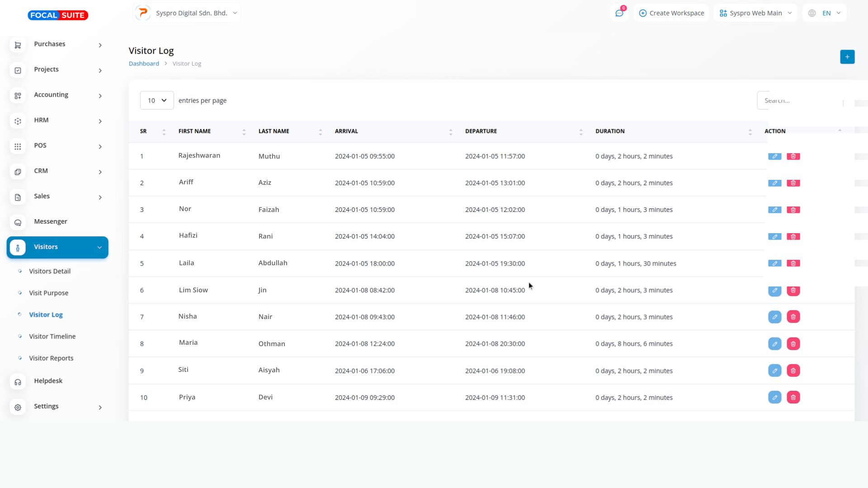868x488 pixels.
Task: Open Visitor Timeline in the sidebar
Action: (x=52, y=337)
